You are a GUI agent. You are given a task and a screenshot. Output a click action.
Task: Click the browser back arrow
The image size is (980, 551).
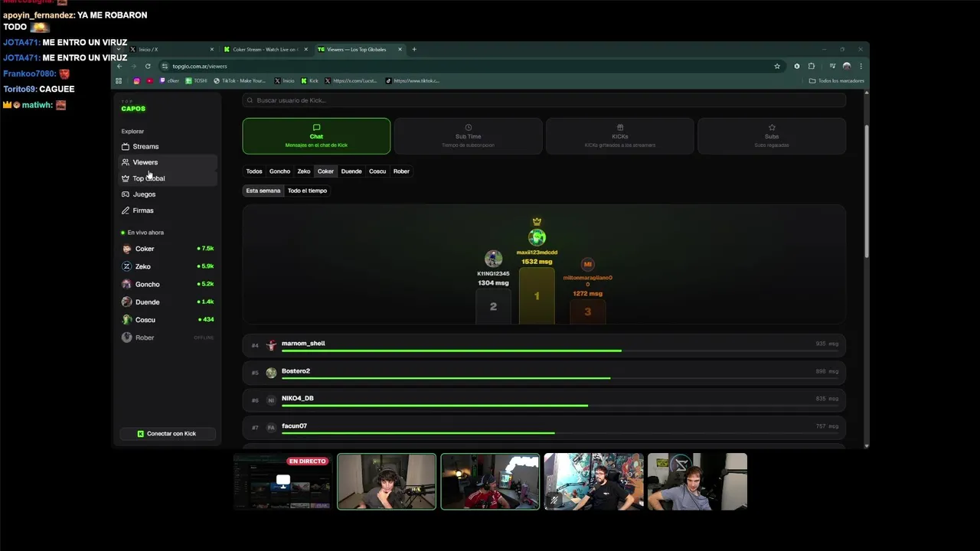pos(119,66)
